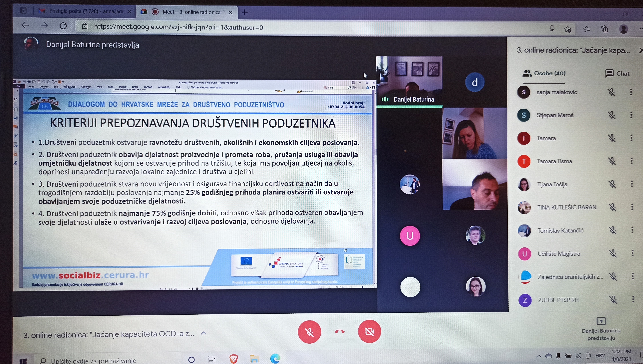Viewport: 643px width, 364px height.
Task: Select the Osobe (40) people tab
Action: pos(544,74)
